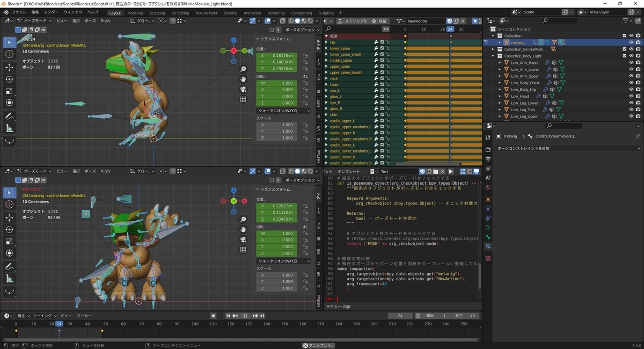
Task: Toggle exclude checkbox for Collection_SimpleMesh
Action: [x=624, y=49]
